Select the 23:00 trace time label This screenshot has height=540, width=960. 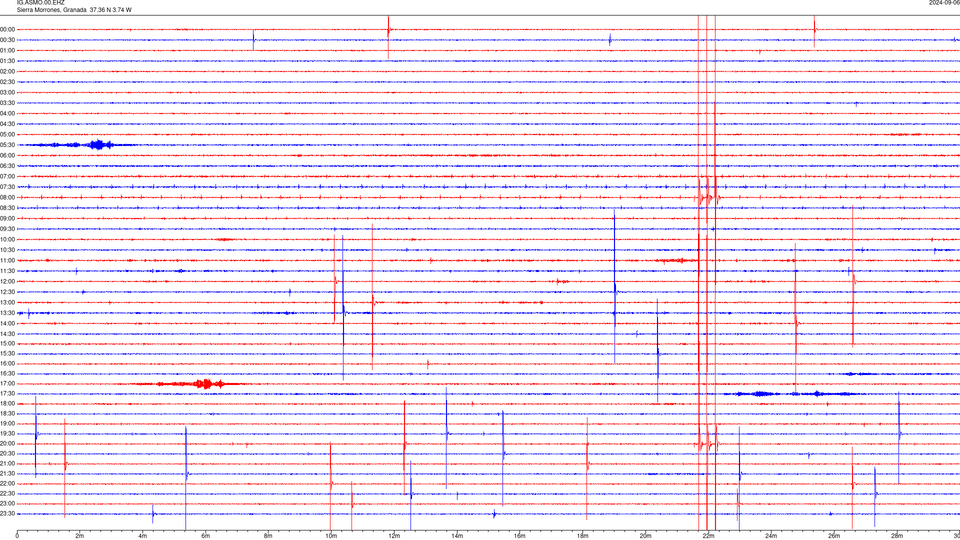8,504
